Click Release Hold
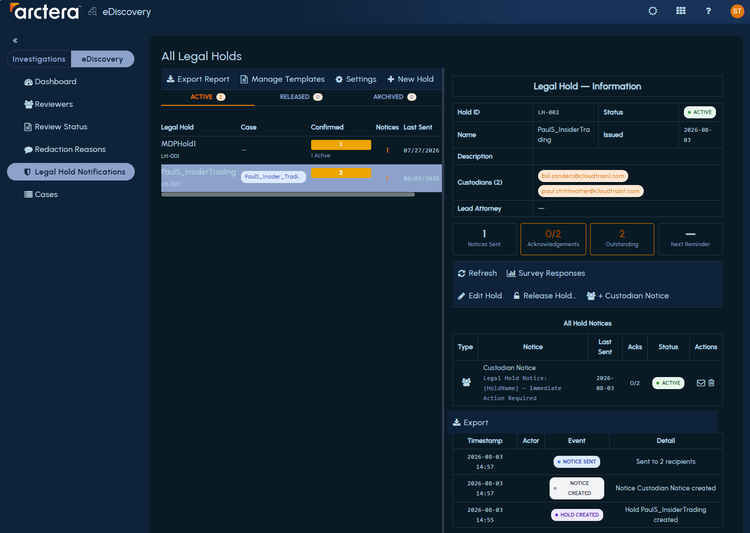The width and height of the screenshot is (750, 533). 544,296
